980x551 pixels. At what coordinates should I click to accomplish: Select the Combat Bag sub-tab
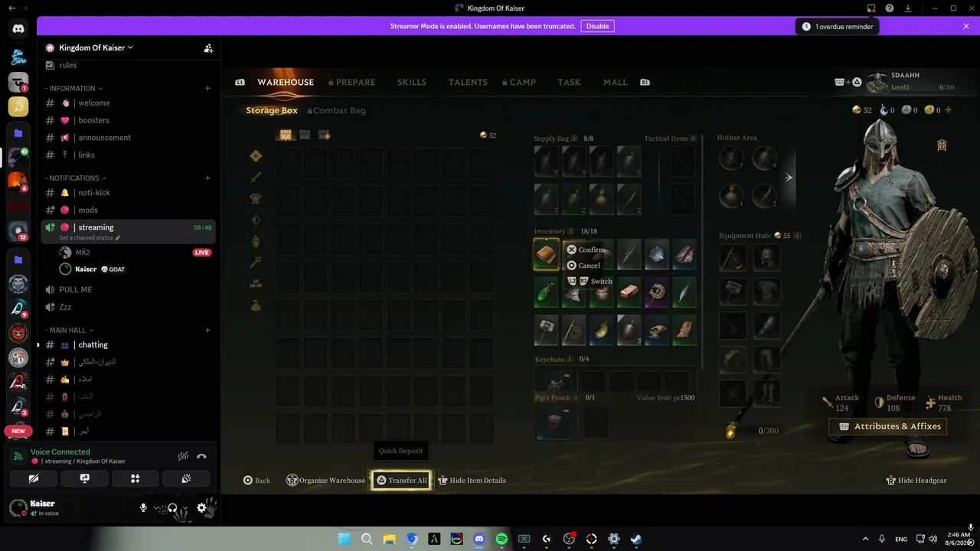(336, 111)
